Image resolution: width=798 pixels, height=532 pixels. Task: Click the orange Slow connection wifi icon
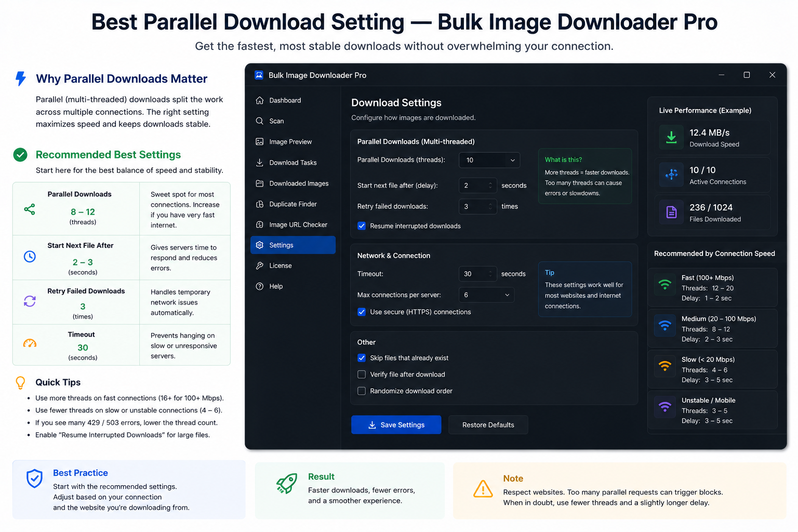point(664,366)
